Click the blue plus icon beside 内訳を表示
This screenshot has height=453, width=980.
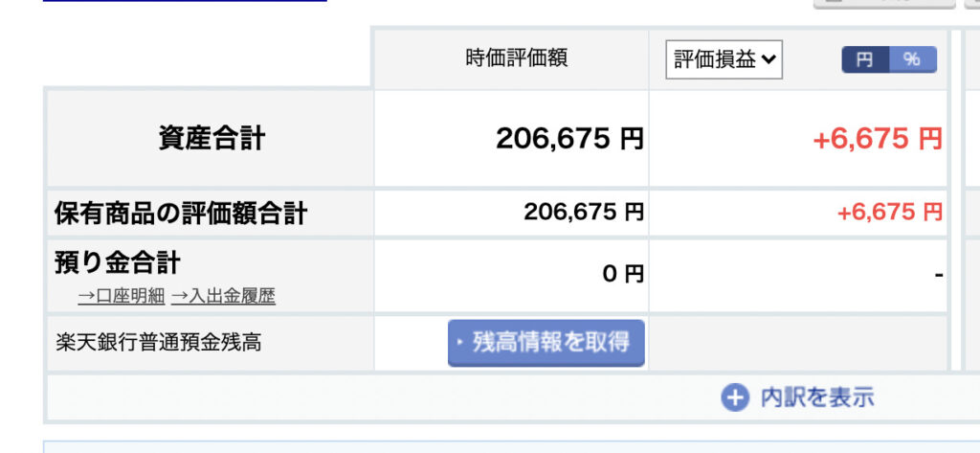[734, 397]
